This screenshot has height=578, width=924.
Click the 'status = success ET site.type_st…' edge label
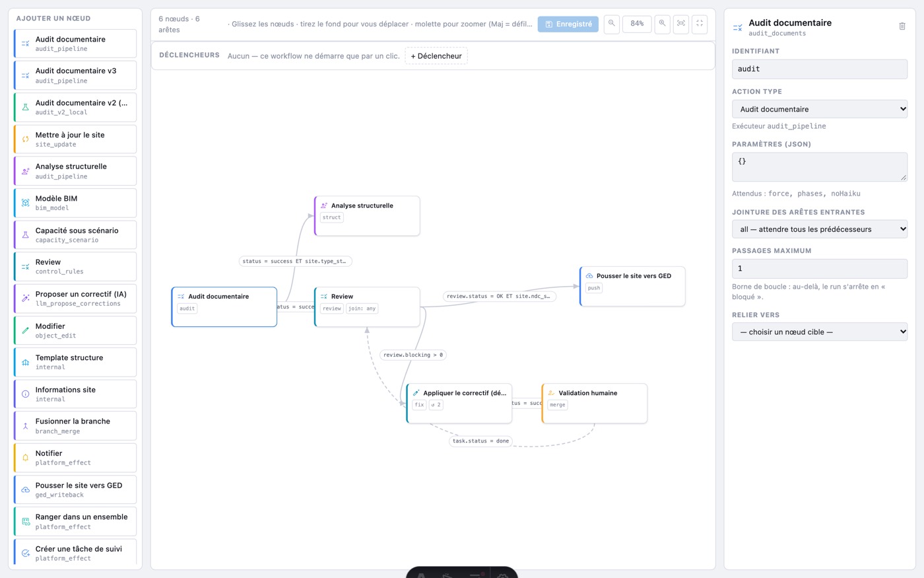[x=295, y=261]
